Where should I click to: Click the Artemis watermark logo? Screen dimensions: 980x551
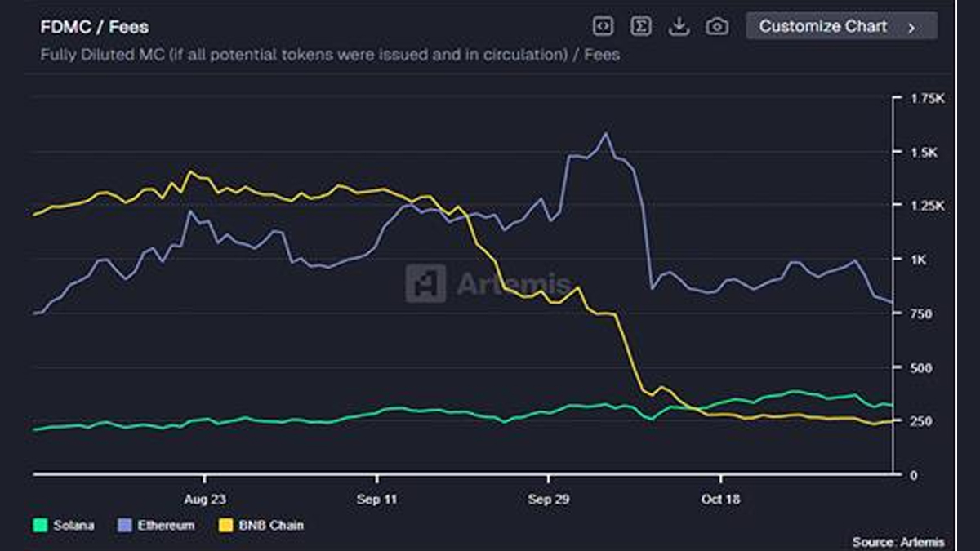point(425,284)
